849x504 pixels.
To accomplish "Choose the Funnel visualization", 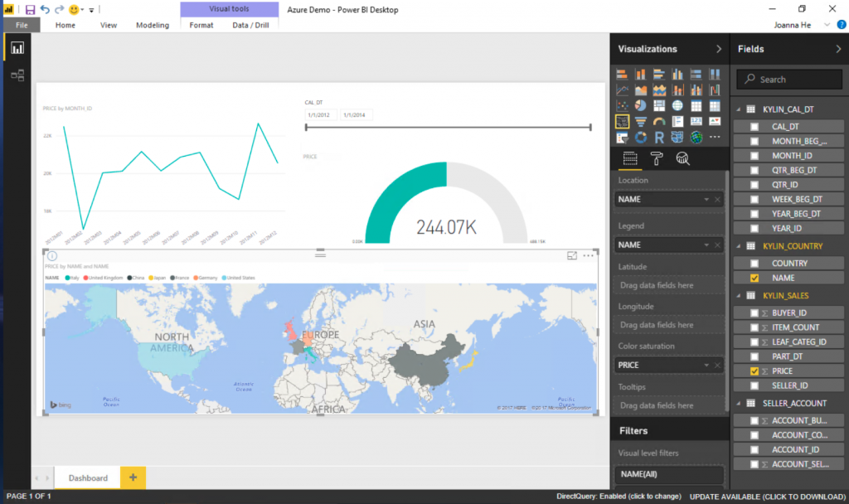I will [641, 122].
